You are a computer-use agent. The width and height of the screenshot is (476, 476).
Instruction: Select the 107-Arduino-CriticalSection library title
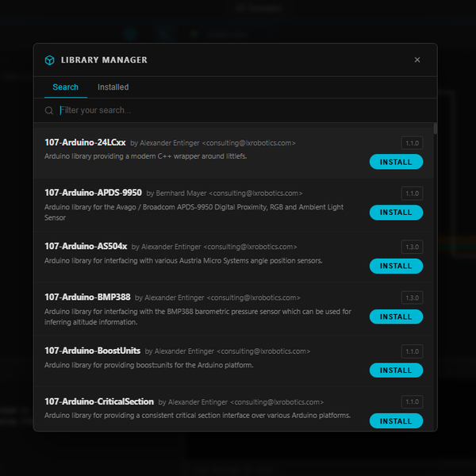click(99, 401)
